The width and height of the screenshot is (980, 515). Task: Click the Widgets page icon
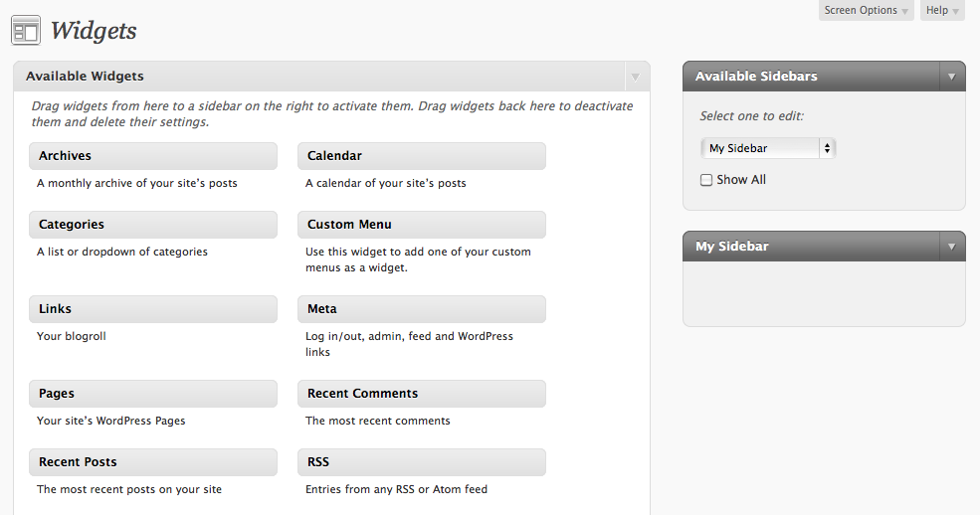(26, 31)
